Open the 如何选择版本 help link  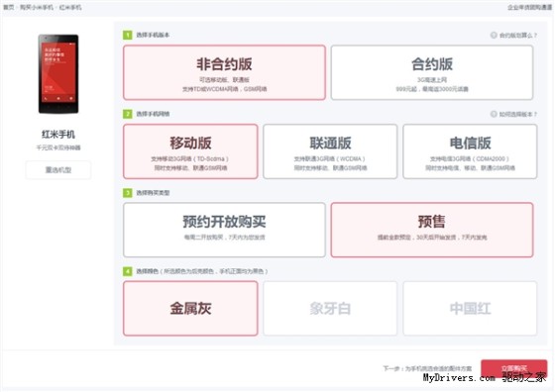518,114
